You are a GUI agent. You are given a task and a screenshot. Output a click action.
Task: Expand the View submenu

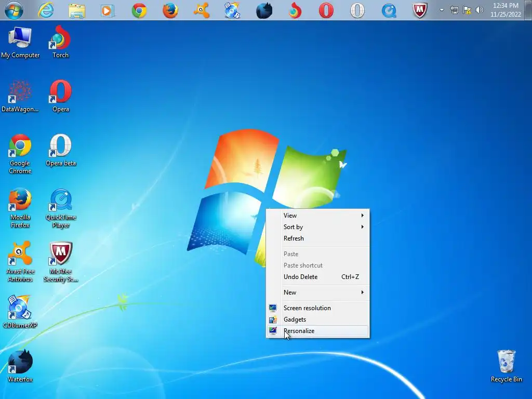(x=317, y=216)
